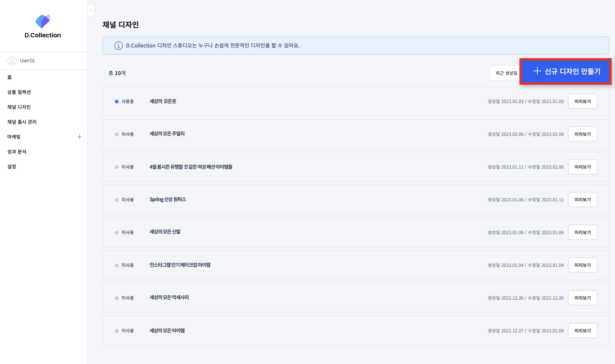Go to 성과 분석 page
This screenshot has width=615, height=364.
(17, 152)
